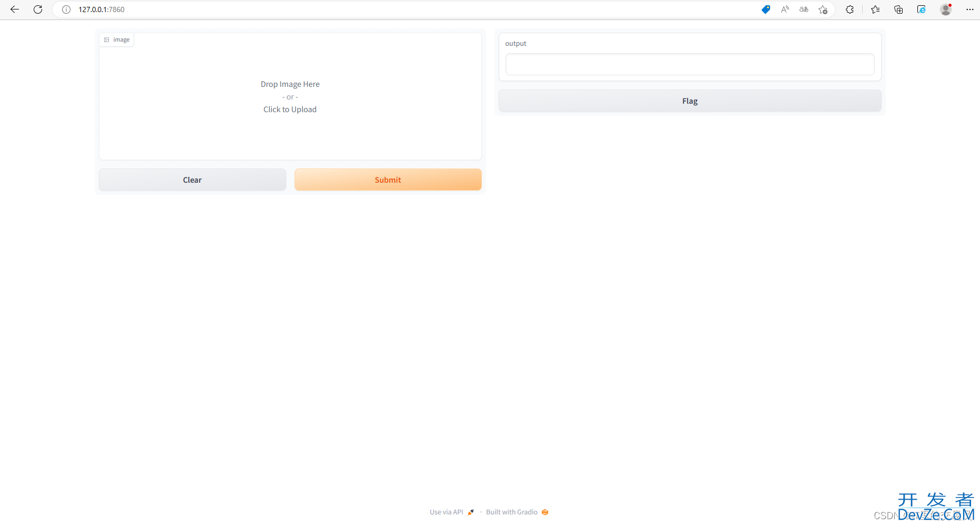Click the 'Click to Upload' text
Viewport: 980px width, 526px height.
click(290, 110)
